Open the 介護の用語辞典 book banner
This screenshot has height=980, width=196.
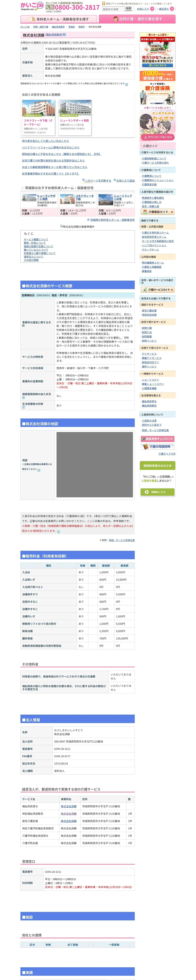[158, 447]
